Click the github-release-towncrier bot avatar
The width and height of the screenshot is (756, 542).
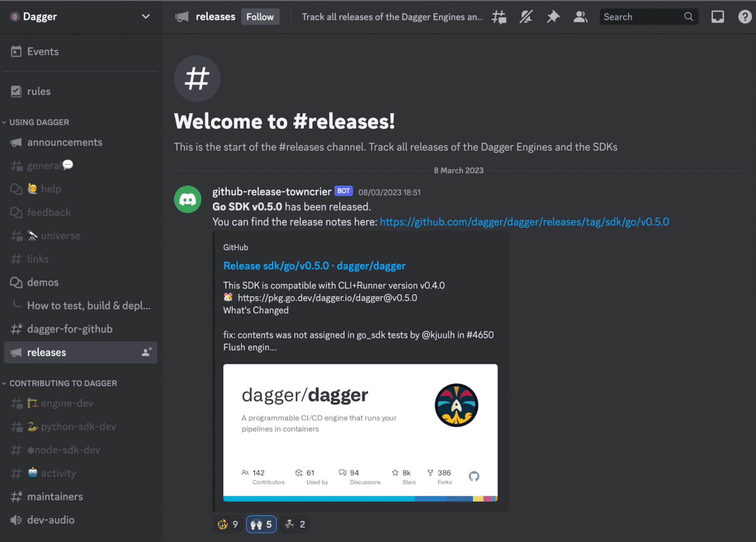(x=188, y=199)
